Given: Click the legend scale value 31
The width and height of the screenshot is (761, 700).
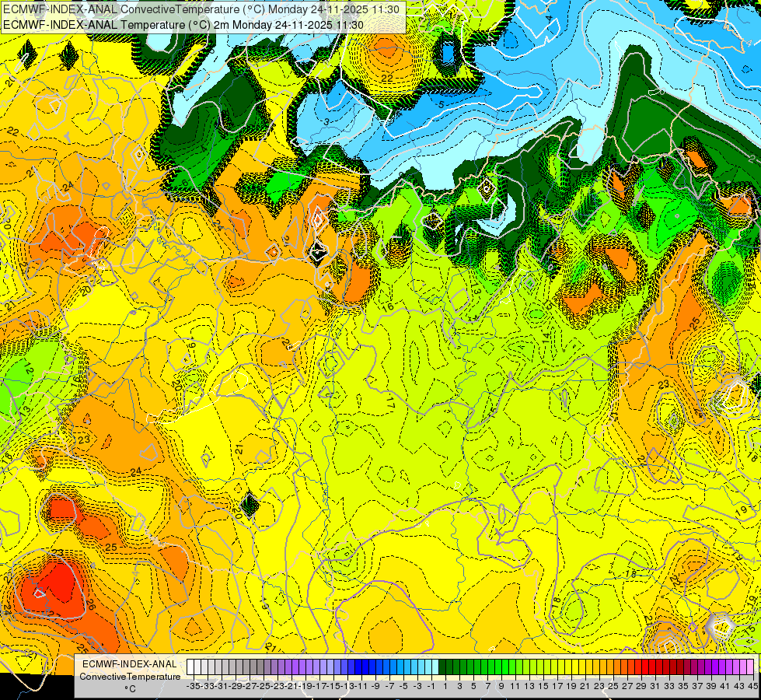Looking at the screenshot, I should (x=655, y=686).
